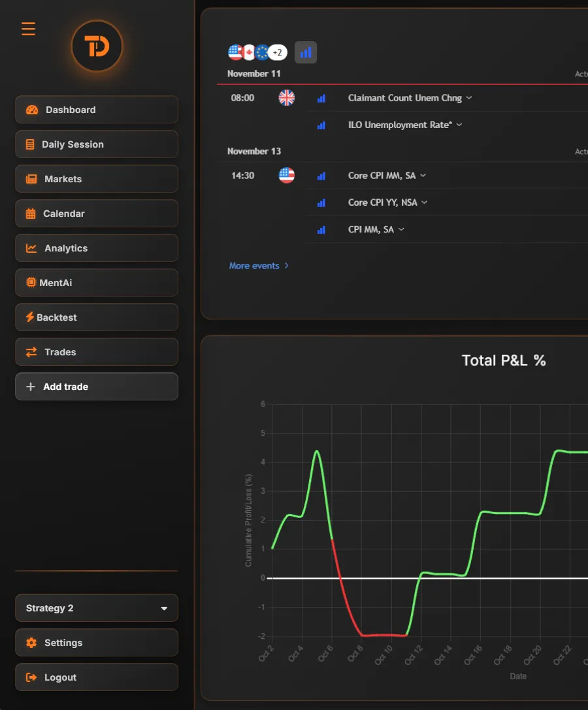Click importance icon beside Claimant Count Unem Chng

click(321, 98)
